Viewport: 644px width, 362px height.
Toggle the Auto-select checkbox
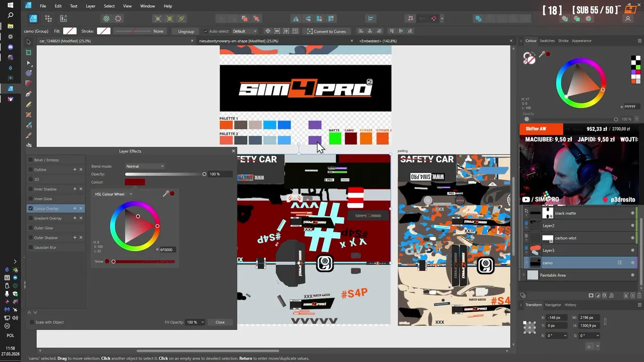tap(205, 31)
